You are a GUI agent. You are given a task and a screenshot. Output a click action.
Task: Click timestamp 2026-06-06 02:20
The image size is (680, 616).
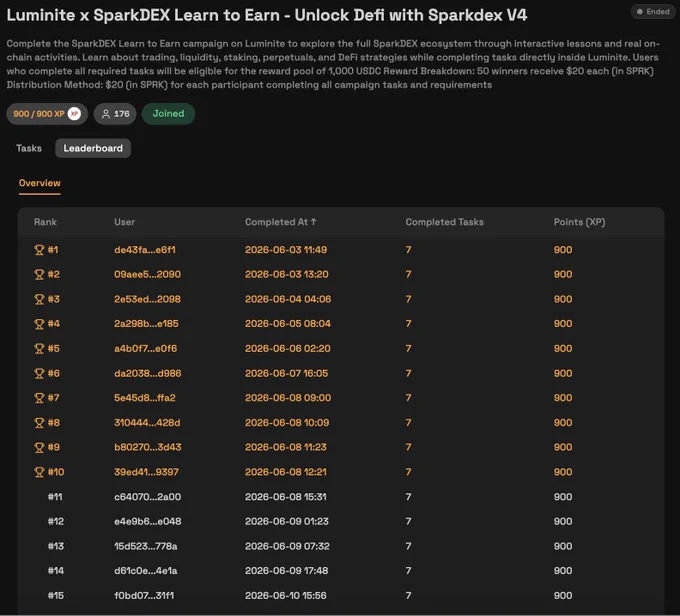coord(288,348)
